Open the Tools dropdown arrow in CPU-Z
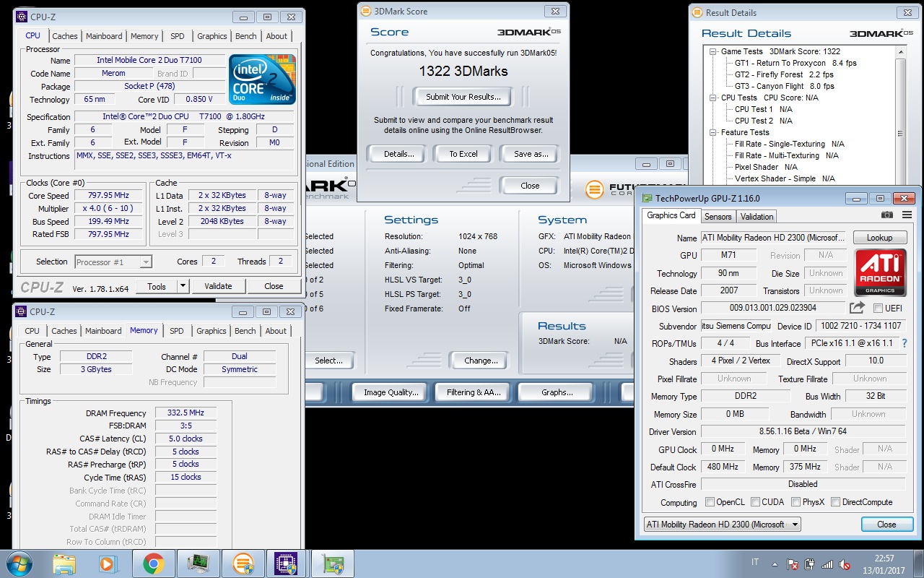 pos(183,286)
